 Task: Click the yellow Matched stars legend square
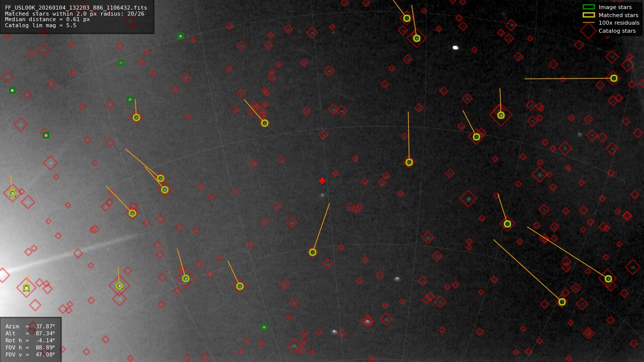click(x=589, y=15)
